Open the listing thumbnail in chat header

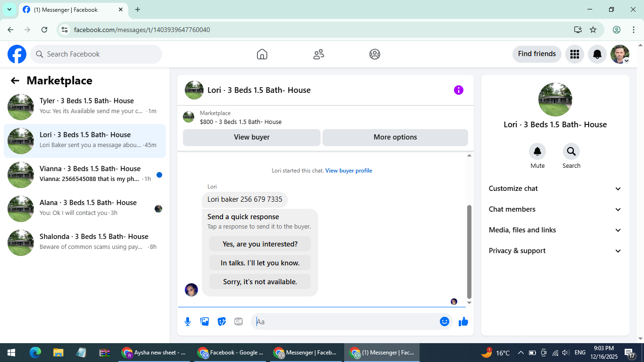pyautogui.click(x=194, y=90)
